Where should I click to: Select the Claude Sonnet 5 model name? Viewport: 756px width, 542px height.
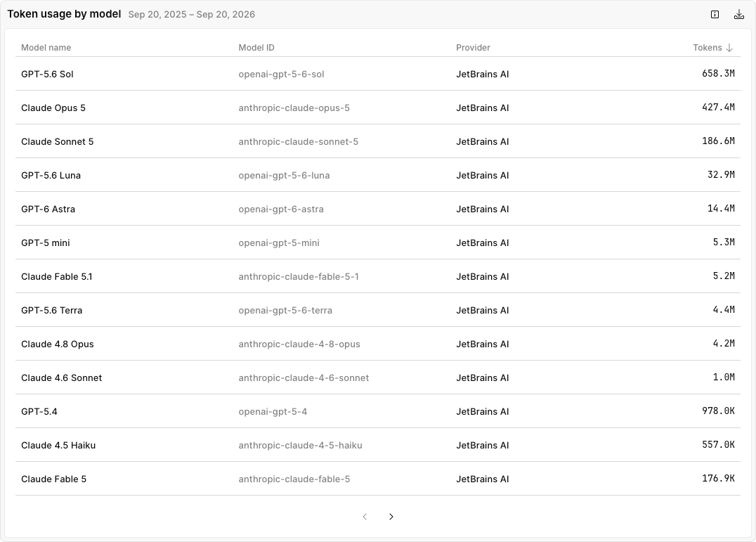(x=58, y=142)
